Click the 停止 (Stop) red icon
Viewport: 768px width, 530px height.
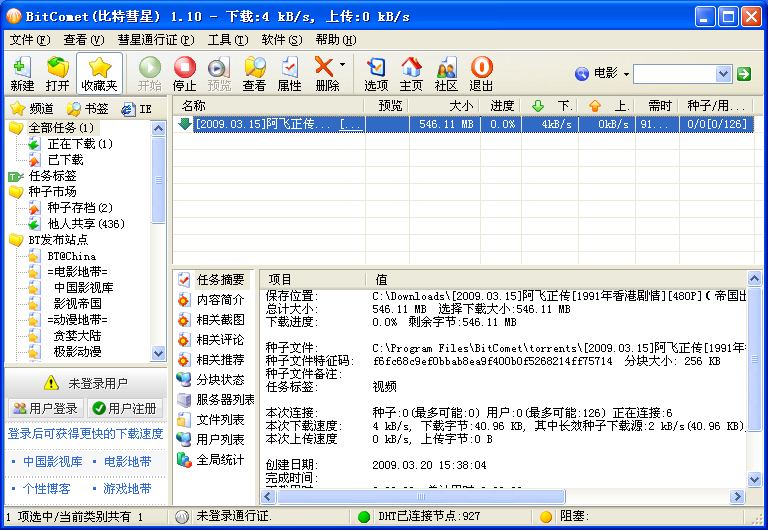[x=185, y=73]
